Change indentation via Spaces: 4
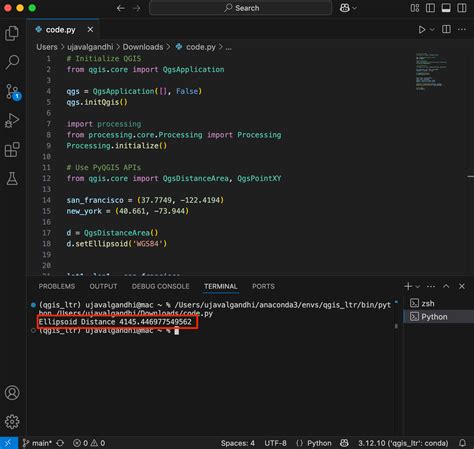 pyautogui.click(x=237, y=443)
